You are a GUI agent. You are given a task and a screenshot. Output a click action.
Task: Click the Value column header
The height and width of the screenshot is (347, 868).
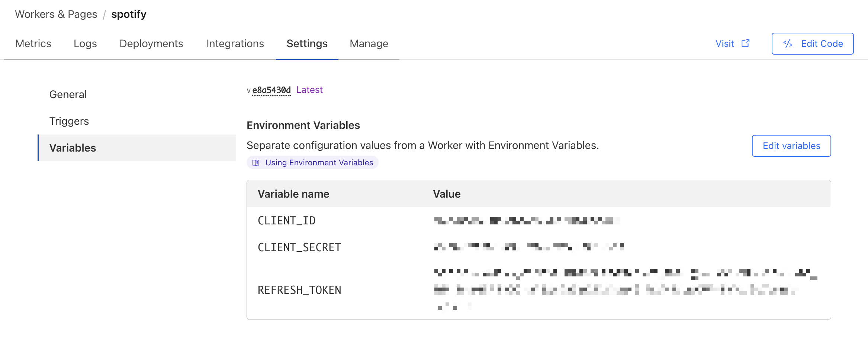447,194
